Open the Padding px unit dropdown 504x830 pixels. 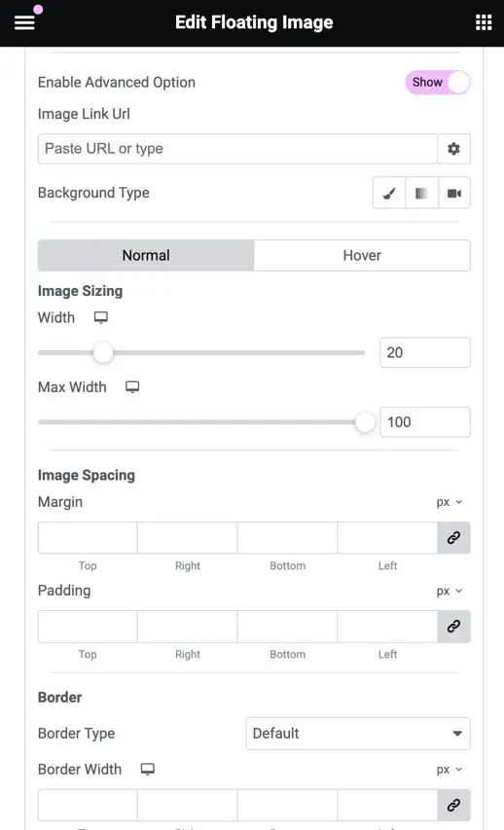pyautogui.click(x=450, y=592)
